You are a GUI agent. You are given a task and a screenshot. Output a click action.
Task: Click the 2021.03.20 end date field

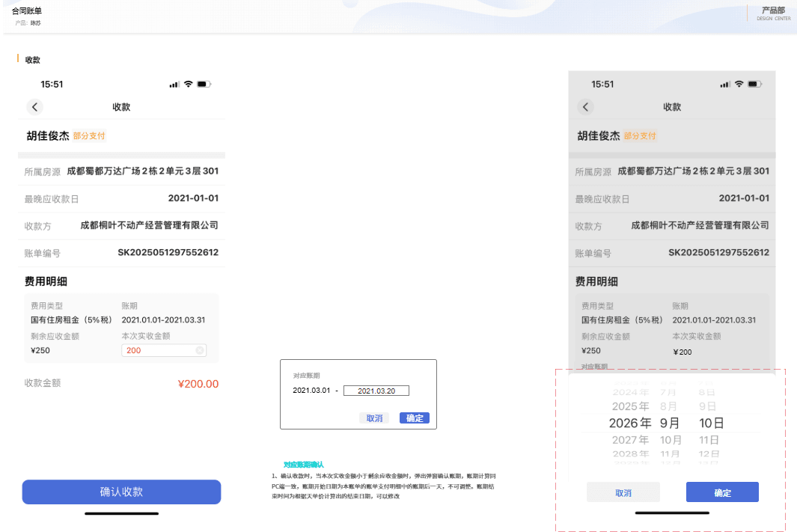[376, 391]
